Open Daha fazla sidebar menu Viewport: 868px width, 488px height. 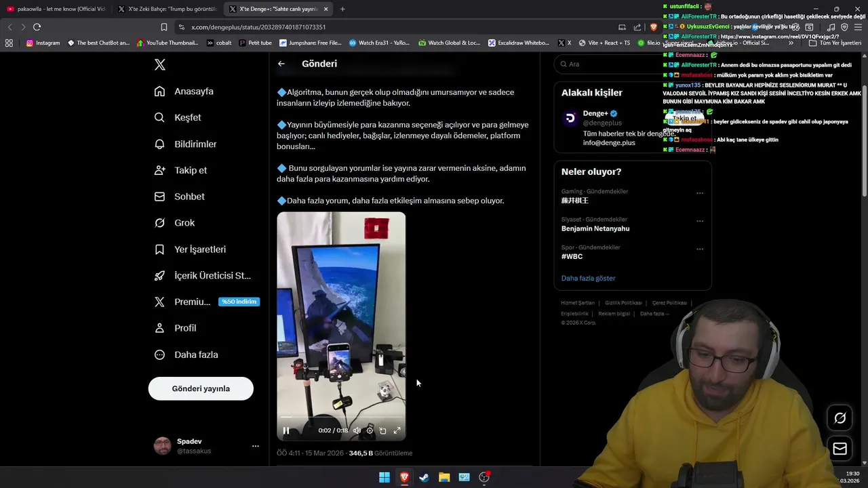click(186, 354)
